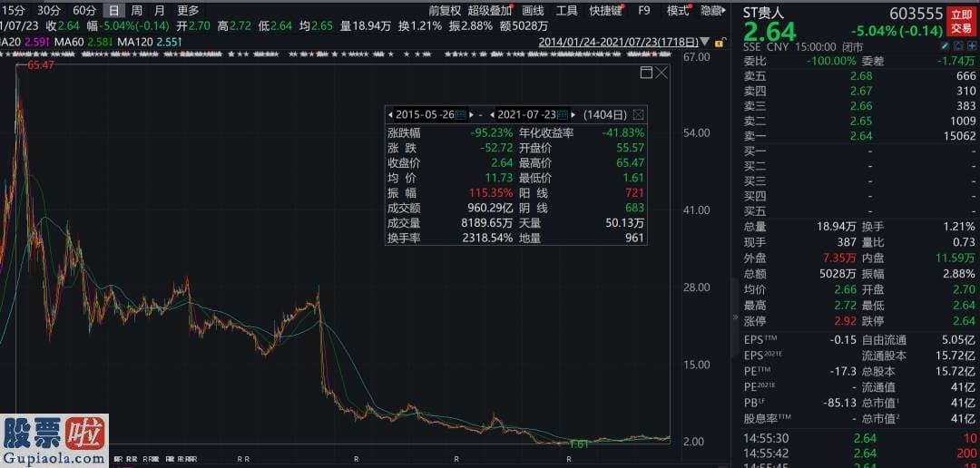The height and width of the screenshot is (468, 980).
Task: Click the 65.47 high price marker
Action: pos(40,64)
